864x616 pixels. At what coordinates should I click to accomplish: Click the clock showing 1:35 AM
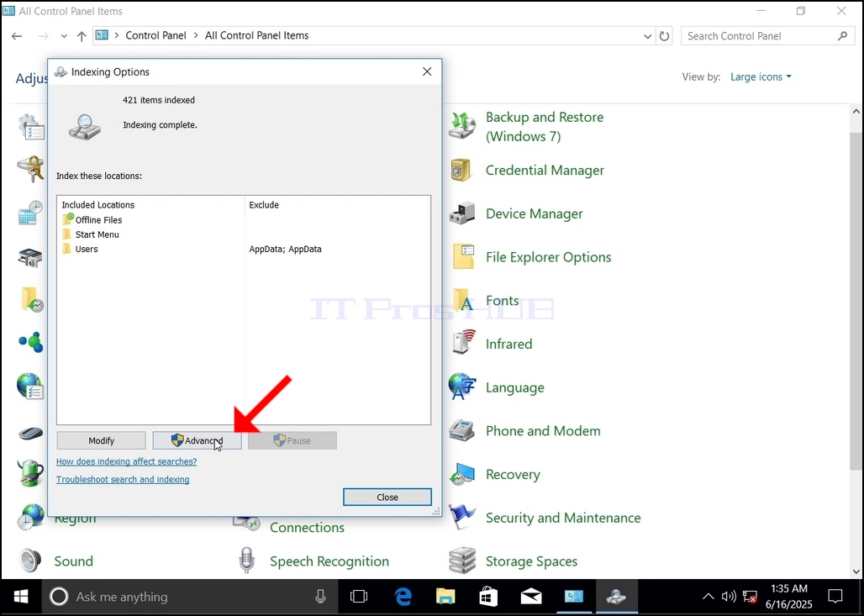[789, 588]
